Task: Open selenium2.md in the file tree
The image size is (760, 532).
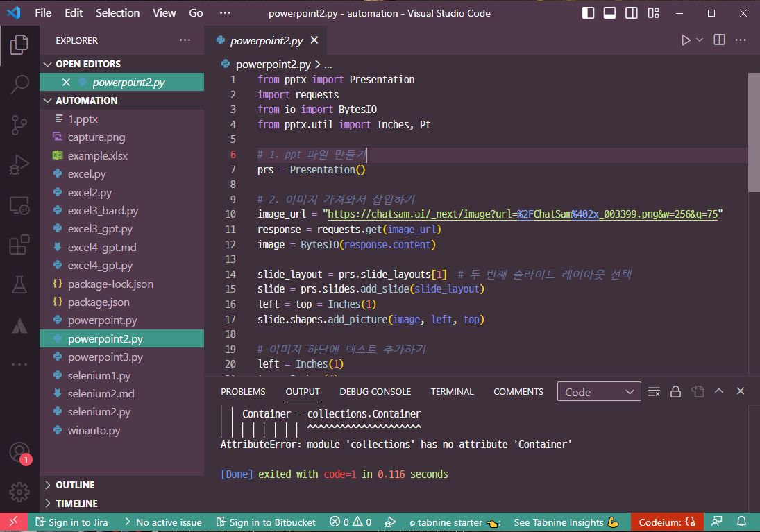Action: click(x=101, y=394)
